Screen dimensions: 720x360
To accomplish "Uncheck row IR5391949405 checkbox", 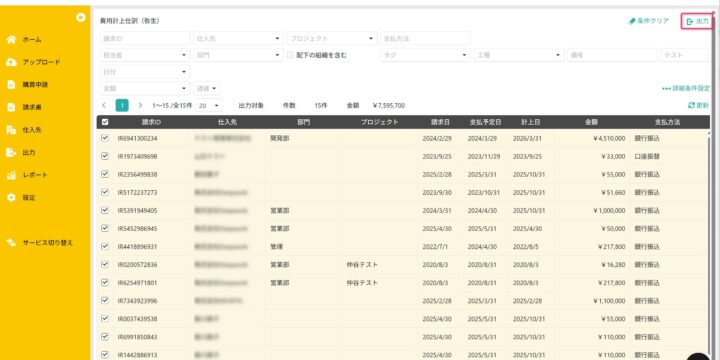I will [x=105, y=210].
